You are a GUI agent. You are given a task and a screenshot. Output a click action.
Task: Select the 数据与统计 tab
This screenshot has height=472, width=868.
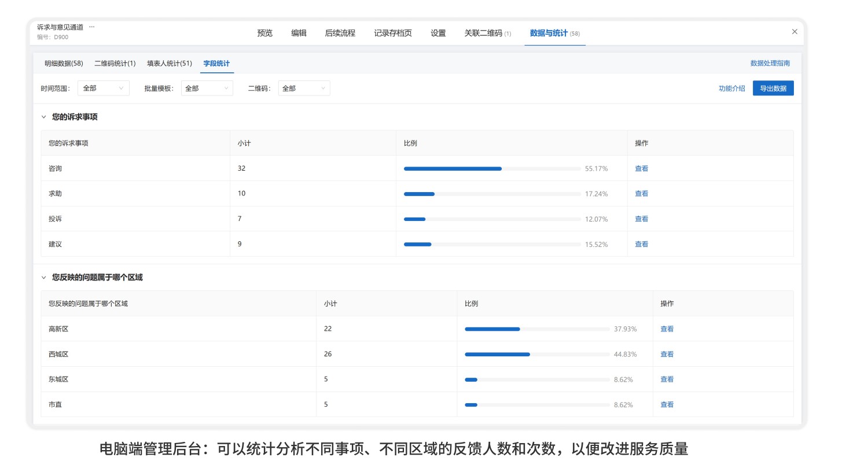(555, 33)
